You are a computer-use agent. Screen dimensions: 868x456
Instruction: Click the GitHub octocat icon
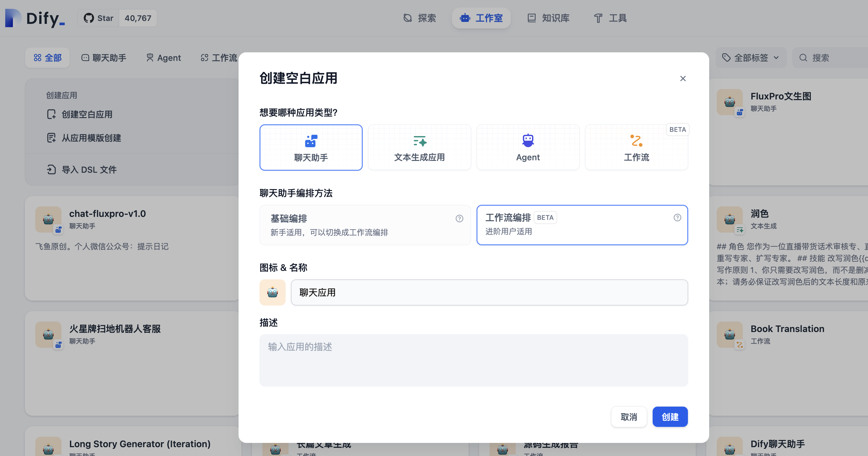click(x=89, y=18)
